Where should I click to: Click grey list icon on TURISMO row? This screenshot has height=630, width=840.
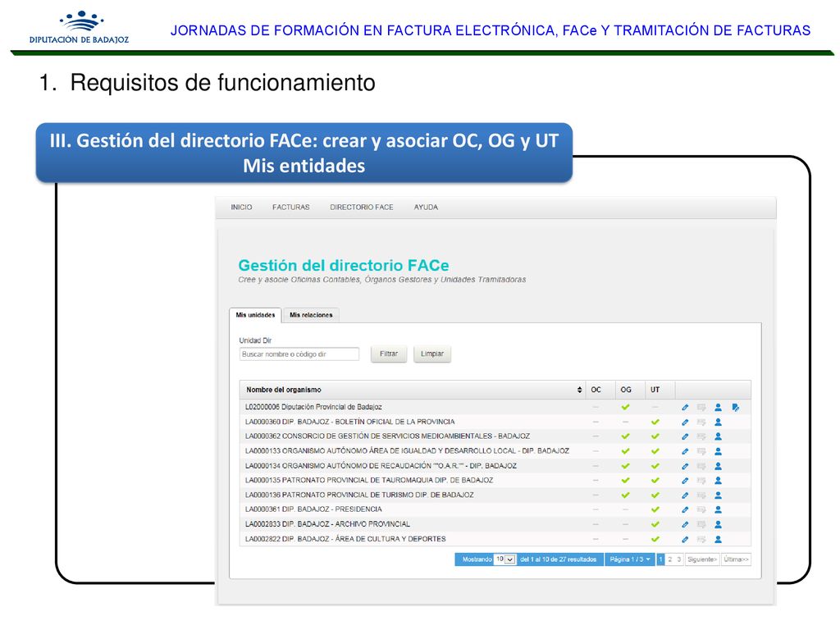point(701,495)
